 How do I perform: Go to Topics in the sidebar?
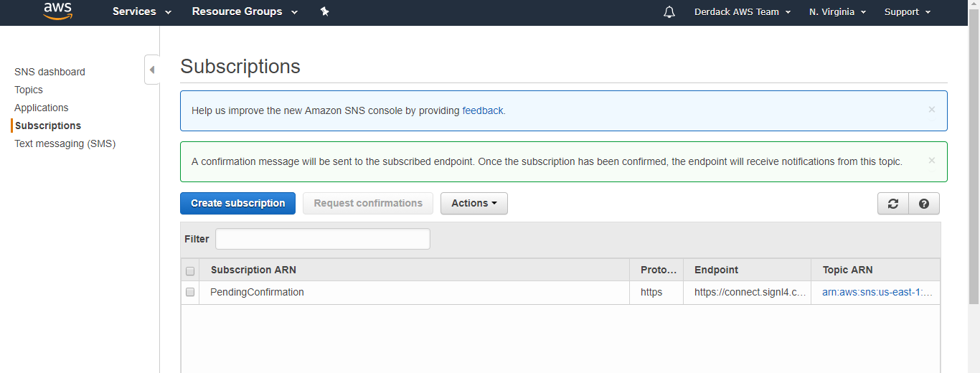[x=29, y=90]
